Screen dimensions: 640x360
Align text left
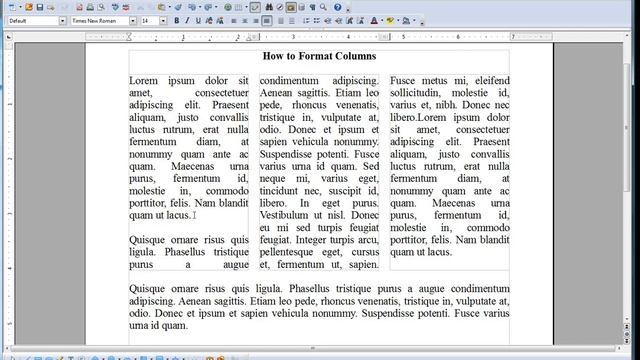[234, 21]
